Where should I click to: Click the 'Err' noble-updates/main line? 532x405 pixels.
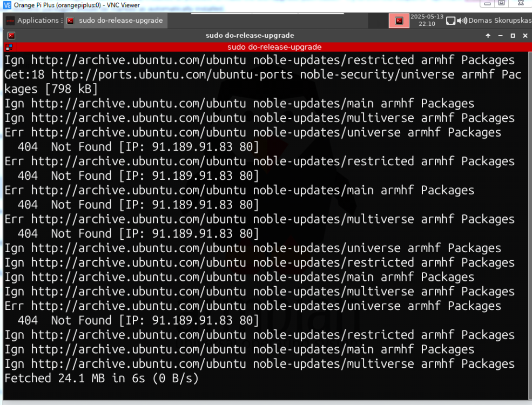[239, 190]
